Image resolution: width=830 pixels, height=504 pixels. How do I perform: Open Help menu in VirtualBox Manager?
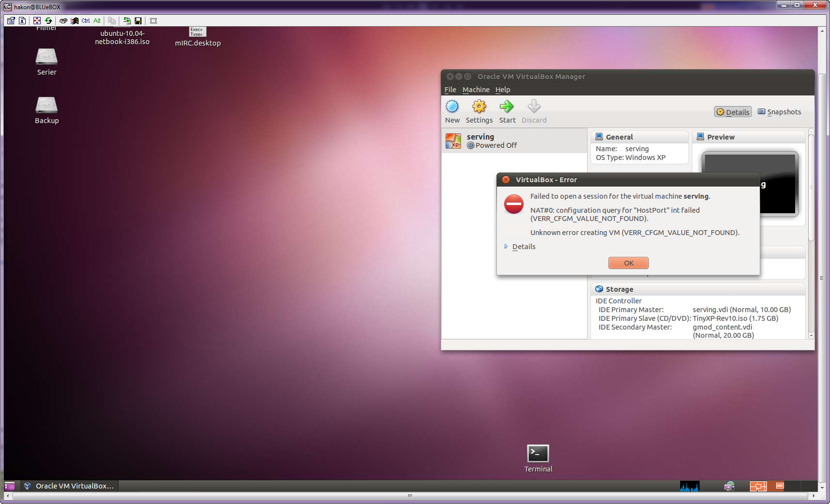coord(503,90)
